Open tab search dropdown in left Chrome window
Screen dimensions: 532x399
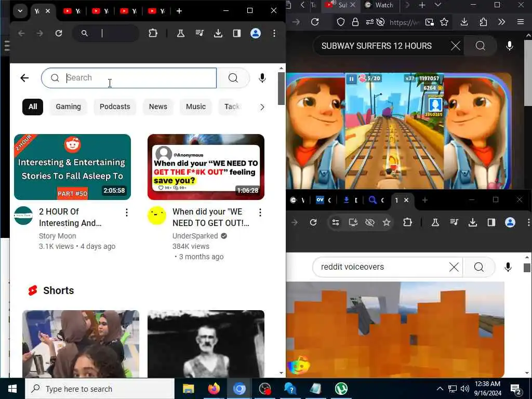pos(20,11)
